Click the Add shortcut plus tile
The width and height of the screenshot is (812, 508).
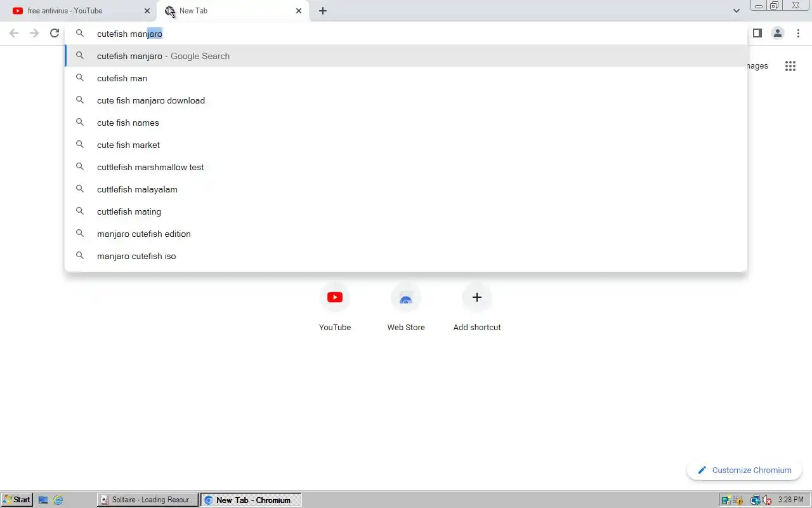tap(477, 308)
